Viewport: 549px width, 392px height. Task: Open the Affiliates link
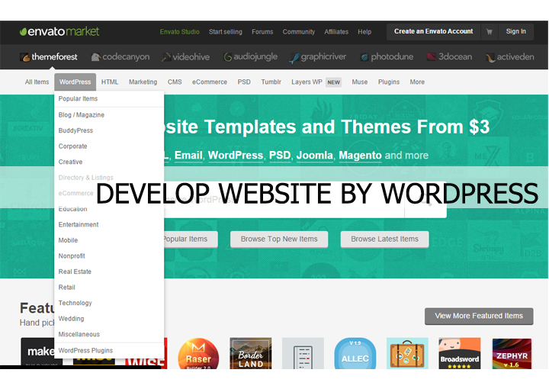[x=336, y=32]
